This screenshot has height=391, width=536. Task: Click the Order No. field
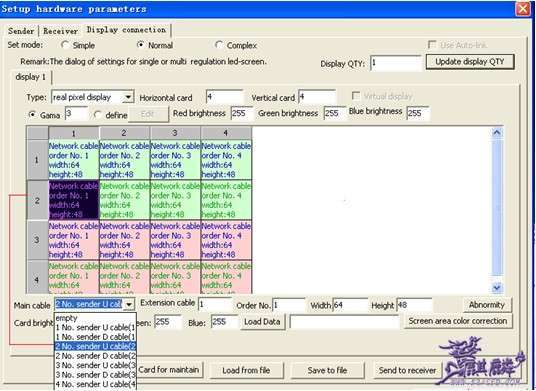pyautogui.click(x=289, y=304)
